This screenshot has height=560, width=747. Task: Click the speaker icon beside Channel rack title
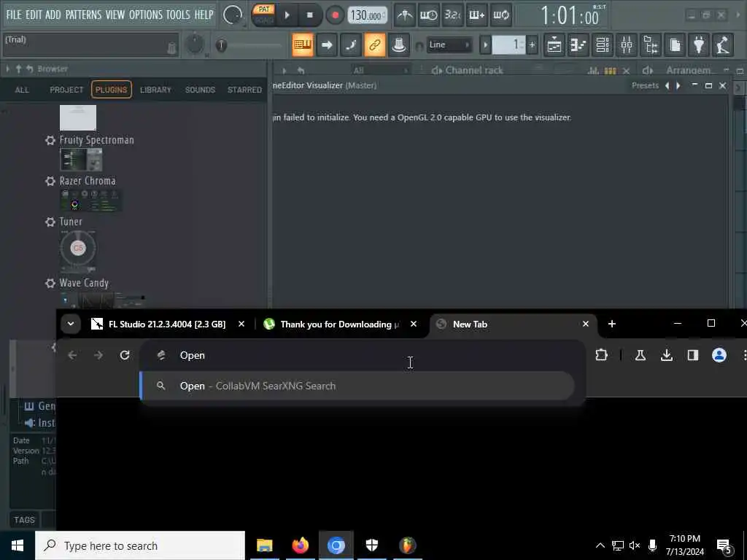click(436, 71)
